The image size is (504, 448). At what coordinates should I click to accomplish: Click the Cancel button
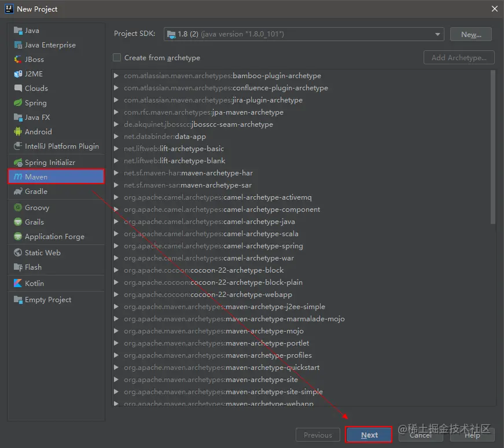tap(421, 435)
